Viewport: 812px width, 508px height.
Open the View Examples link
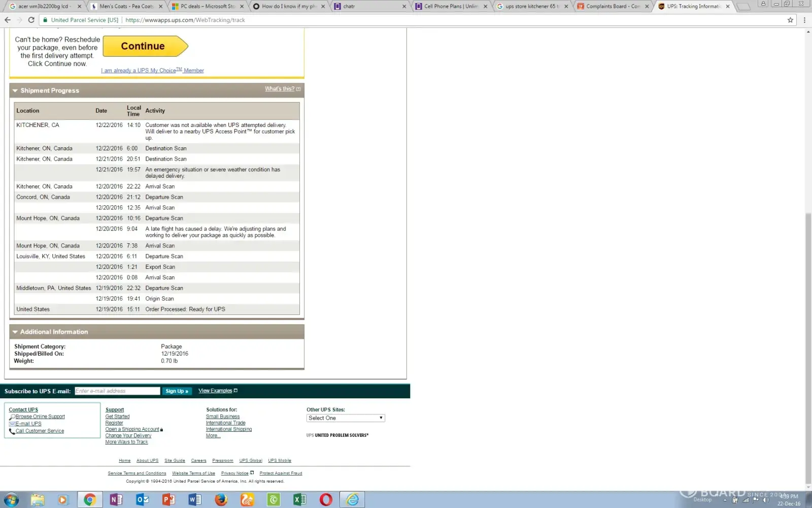[215, 391]
